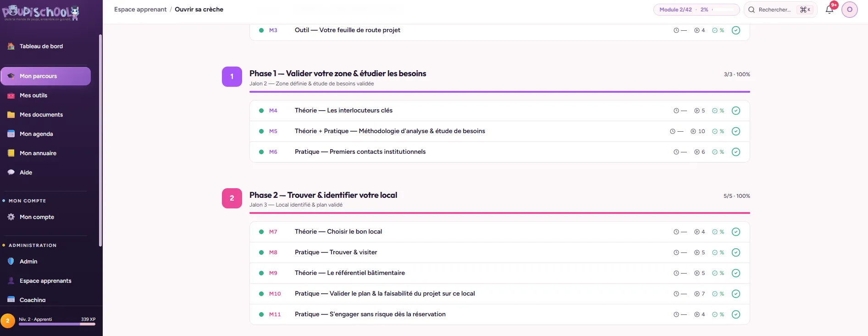Click the Mon annuaire icon
Image resolution: width=868 pixels, height=336 pixels.
(x=11, y=153)
